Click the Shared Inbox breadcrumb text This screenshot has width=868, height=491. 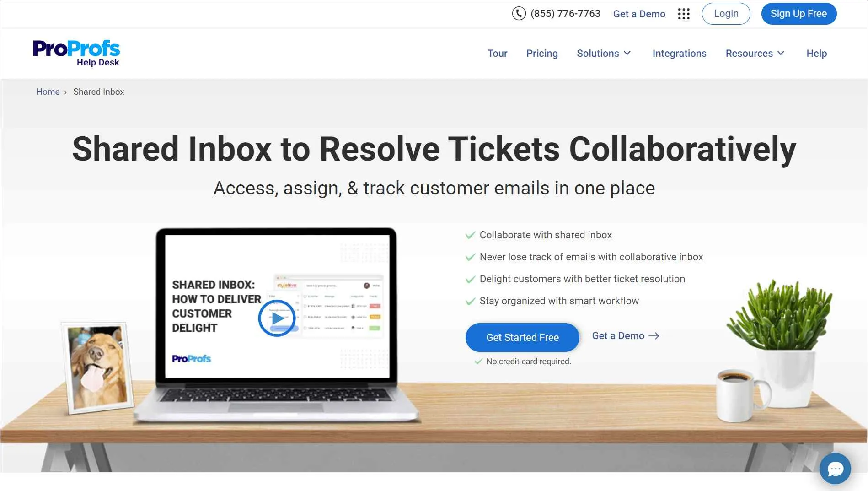[99, 92]
